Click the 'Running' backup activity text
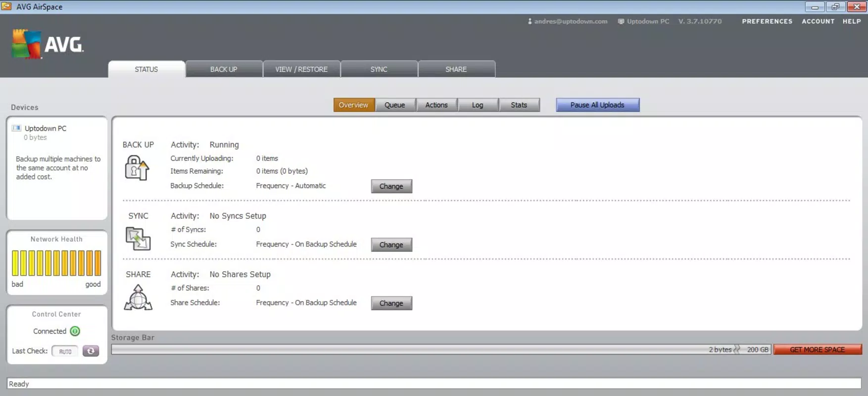 click(x=224, y=145)
